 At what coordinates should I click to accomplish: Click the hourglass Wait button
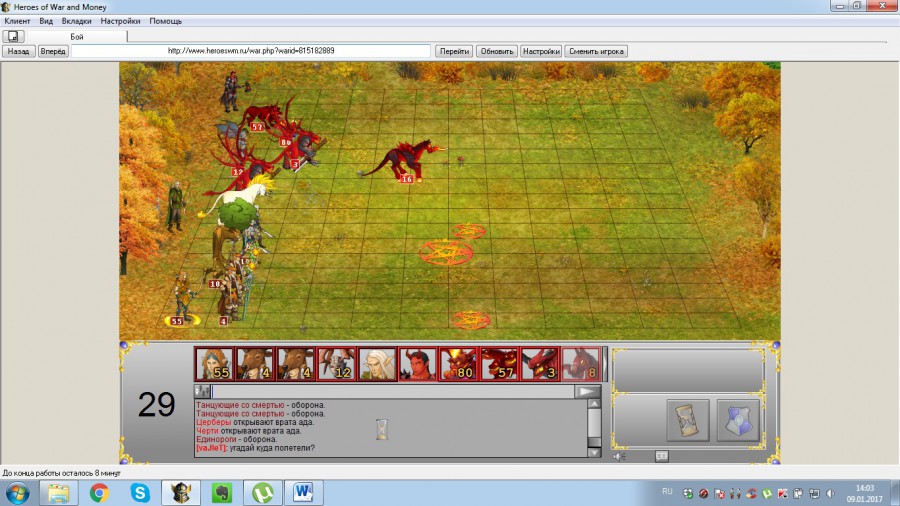pos(688,421)
